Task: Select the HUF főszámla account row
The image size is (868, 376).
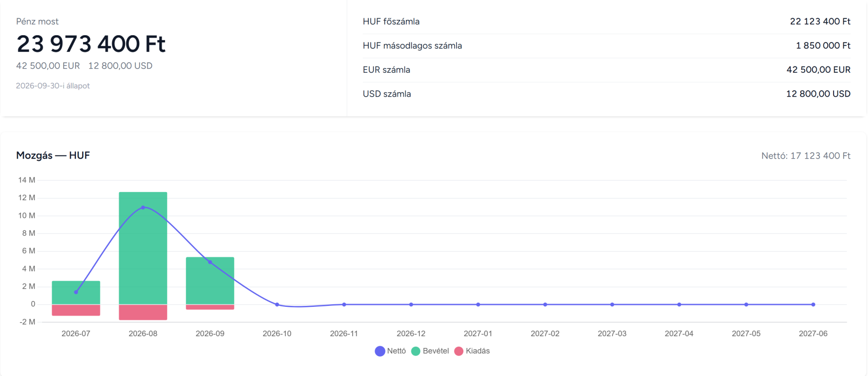Action: point(606,22)
